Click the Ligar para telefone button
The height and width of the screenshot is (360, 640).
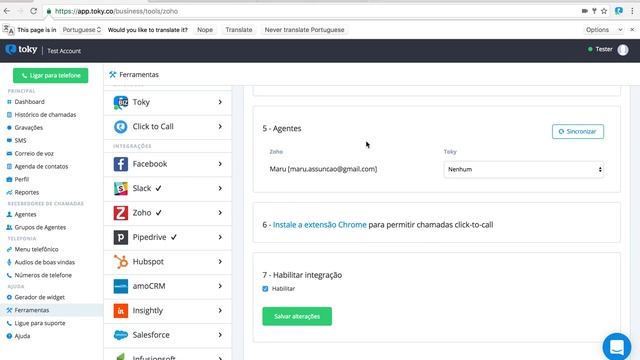pyautogui.click(x=51, y=76)
